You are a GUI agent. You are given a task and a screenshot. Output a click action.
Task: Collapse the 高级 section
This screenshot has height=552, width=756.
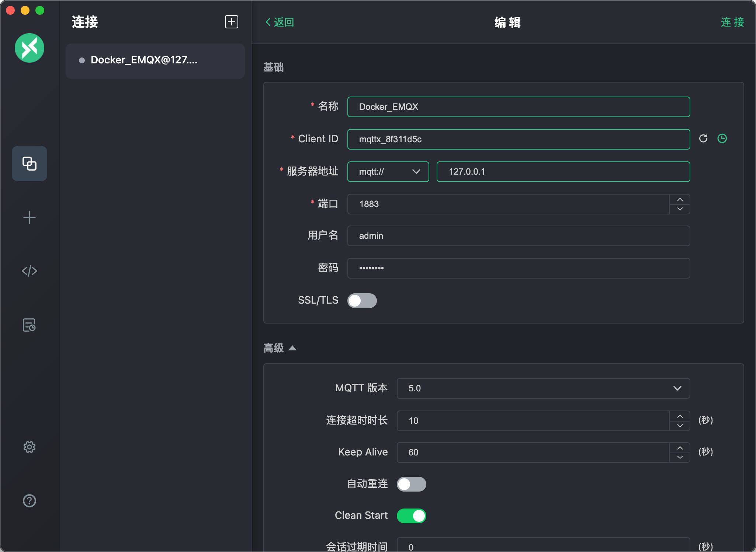tap(280, 348)
